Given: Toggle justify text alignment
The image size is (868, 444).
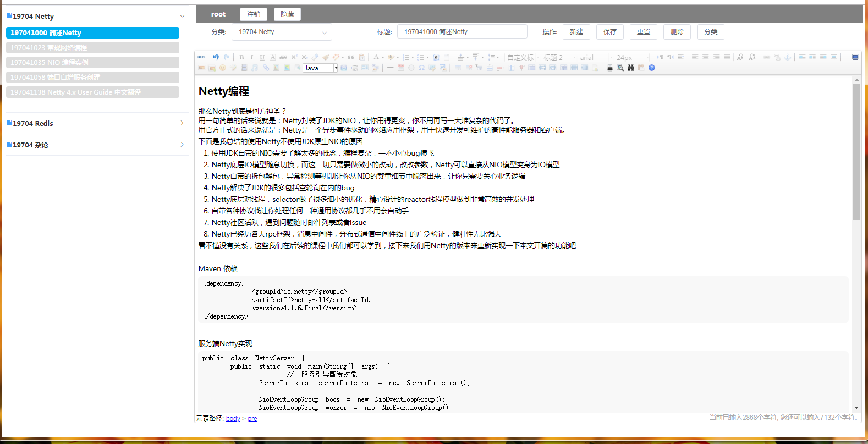Looking at the screenshot, I should [727, 57].
